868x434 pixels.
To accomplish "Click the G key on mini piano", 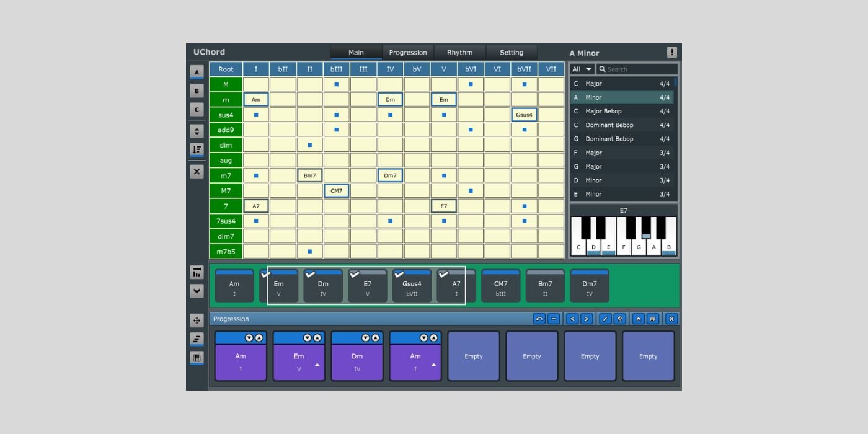I will coord(639,247).
